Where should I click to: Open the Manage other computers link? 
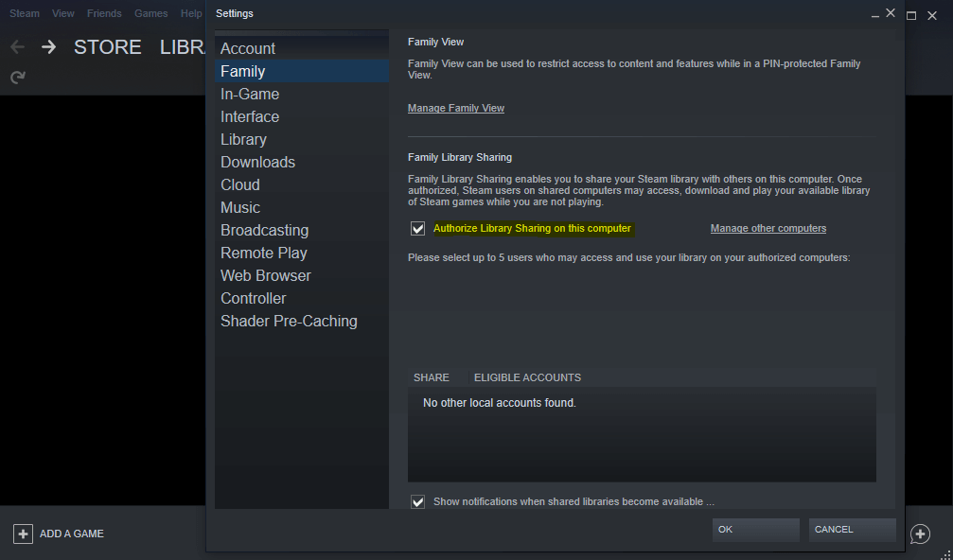768,228
